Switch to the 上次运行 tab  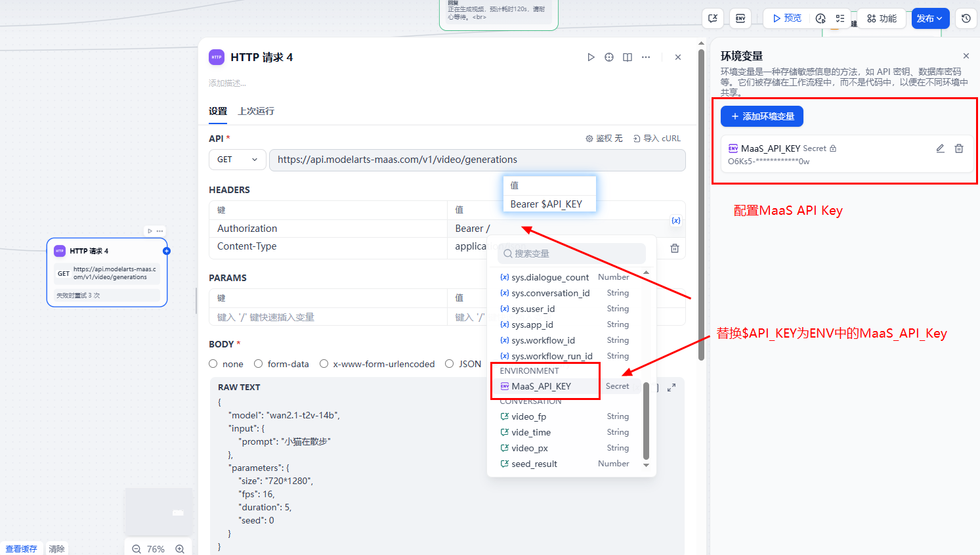pos(256,111)
